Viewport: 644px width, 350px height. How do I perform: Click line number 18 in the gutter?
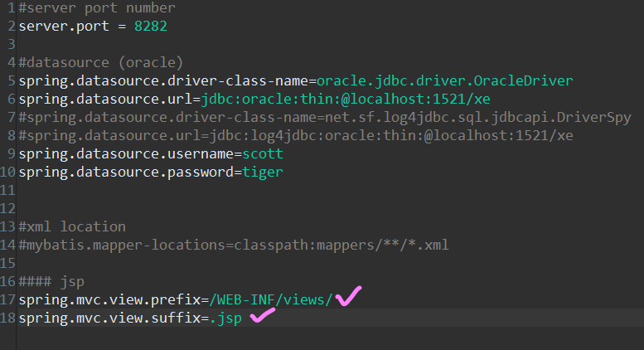tap(7, 318)
